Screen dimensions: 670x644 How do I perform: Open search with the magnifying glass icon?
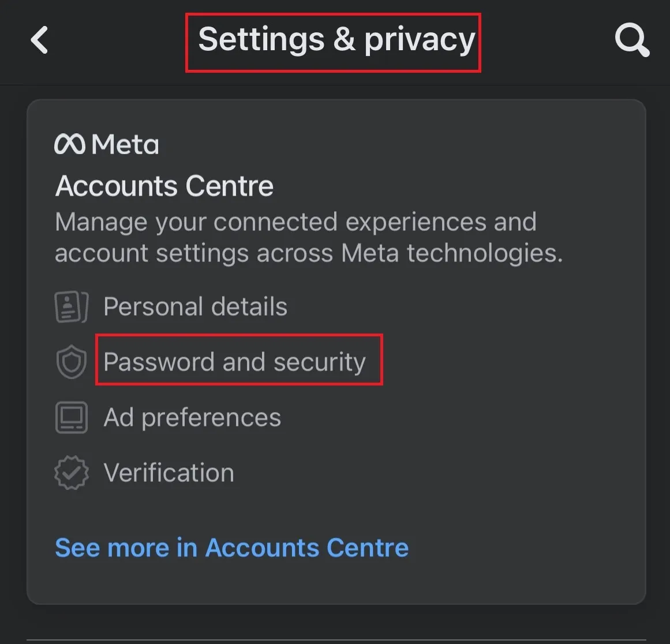click(x=631, y=40)
